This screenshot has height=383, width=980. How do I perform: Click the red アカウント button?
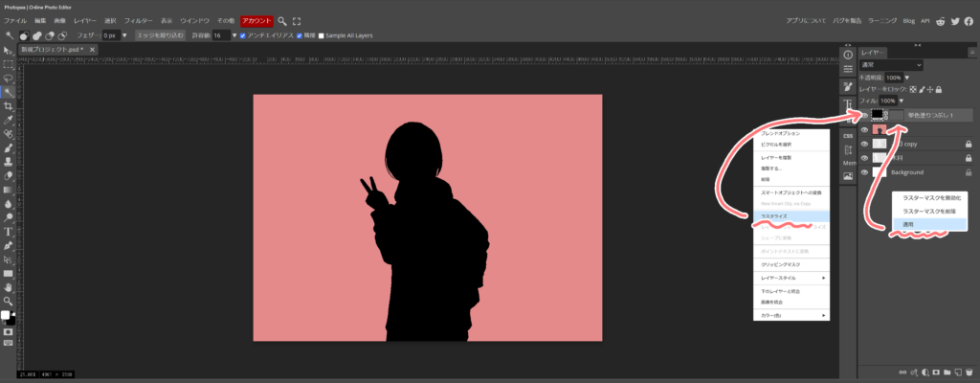pyautogui.click(x=256, y=20)
